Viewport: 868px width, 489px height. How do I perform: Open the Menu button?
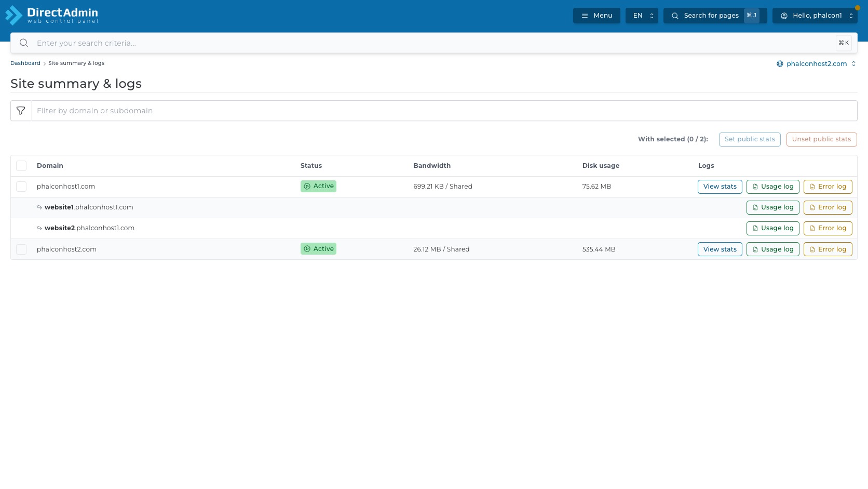click(596, 16)
